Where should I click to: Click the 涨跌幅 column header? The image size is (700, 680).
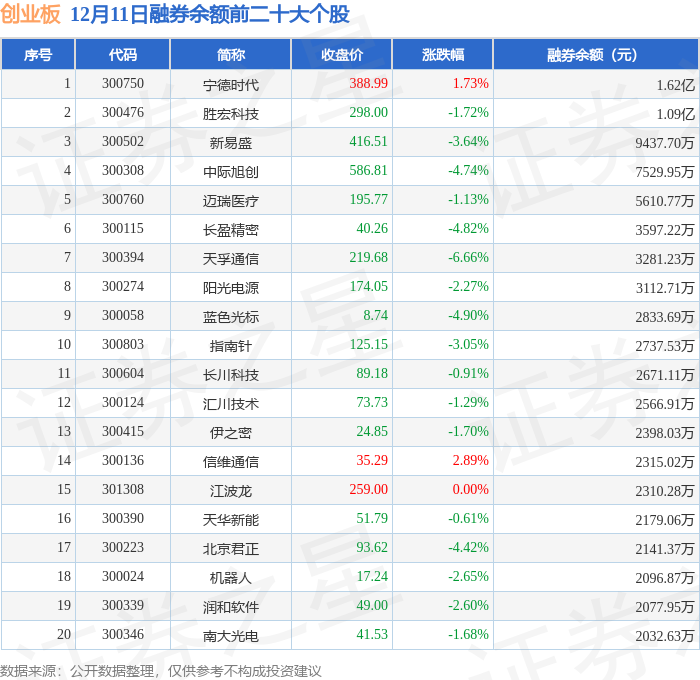(443, 54)
